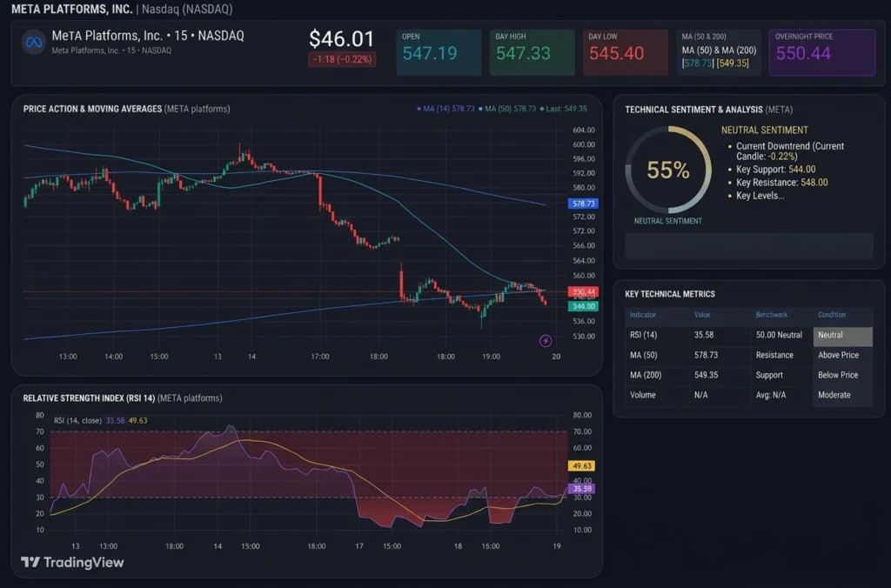The width and height of the screenshot is (891, 588).
Task: Click the empty field under sentiment analysis
Action: pos(749,246)
